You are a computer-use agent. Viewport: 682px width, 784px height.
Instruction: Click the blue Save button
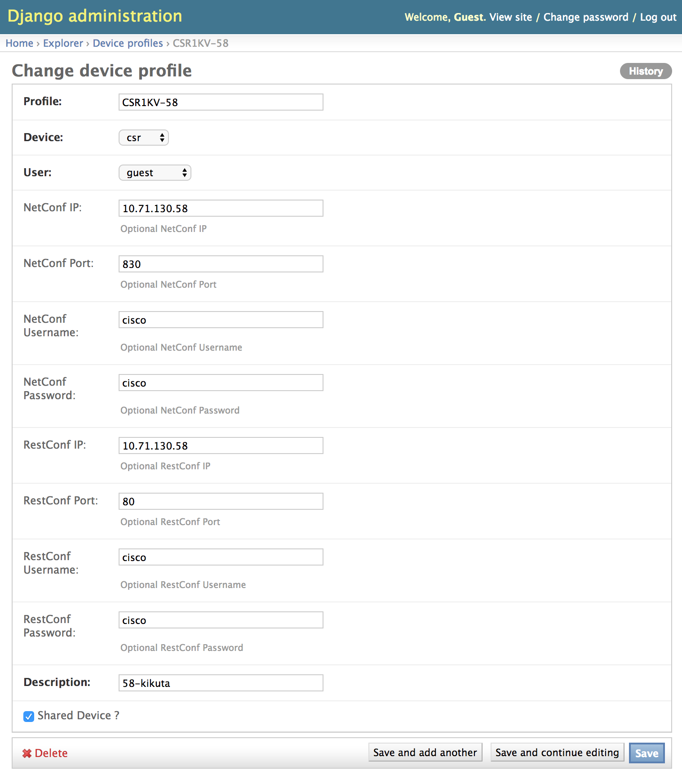[x=647, y=753]
